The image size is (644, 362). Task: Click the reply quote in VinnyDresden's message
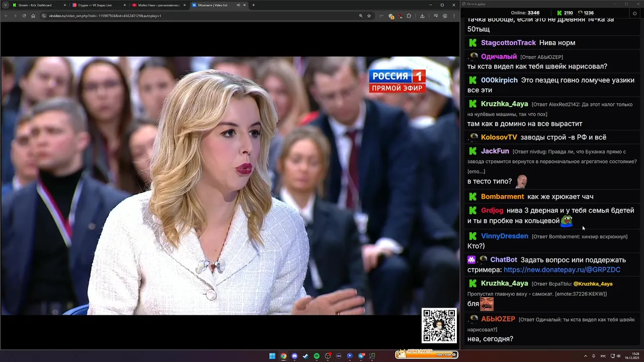[x=580, y=237]
